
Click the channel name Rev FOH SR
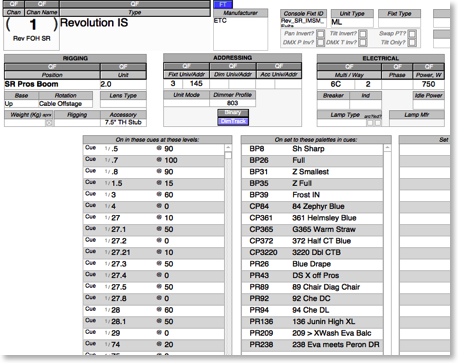tap(32, 38)
